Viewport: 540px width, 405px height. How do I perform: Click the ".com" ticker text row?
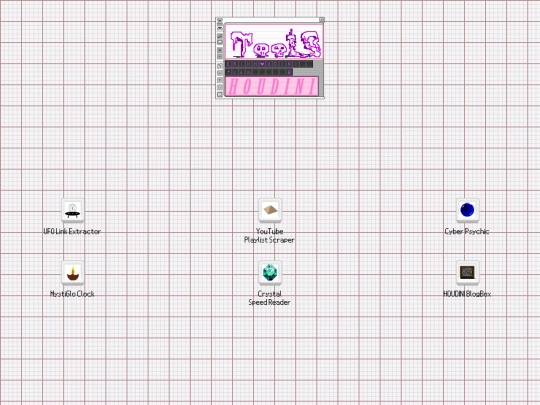259,72
